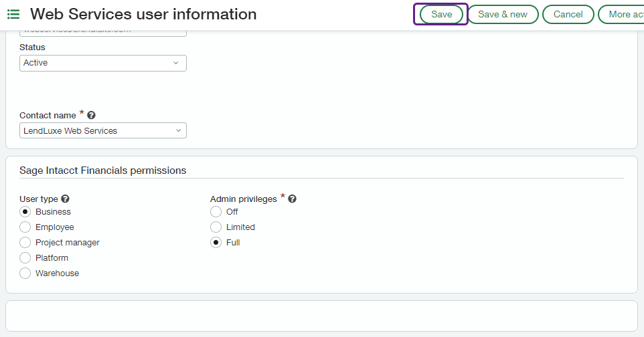
Task: Open the hamburger navigation menu icon
Action: click(13, 14)
